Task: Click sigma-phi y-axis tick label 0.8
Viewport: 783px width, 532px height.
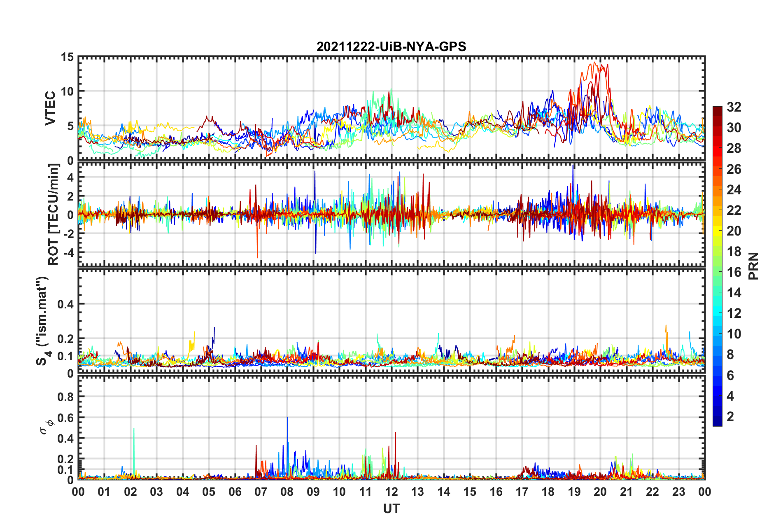Action: click(65, 397)
